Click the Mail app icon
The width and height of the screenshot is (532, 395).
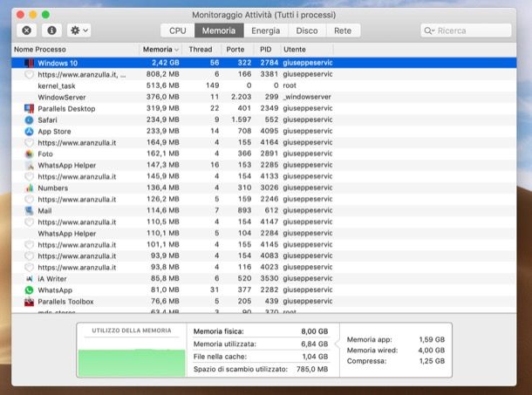(29, 210)
